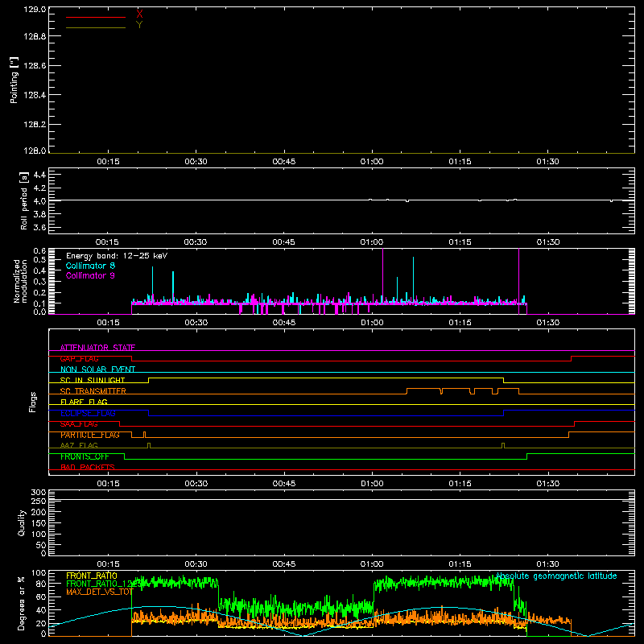Click the 300 tick on Quality axis

click(38, 493)
